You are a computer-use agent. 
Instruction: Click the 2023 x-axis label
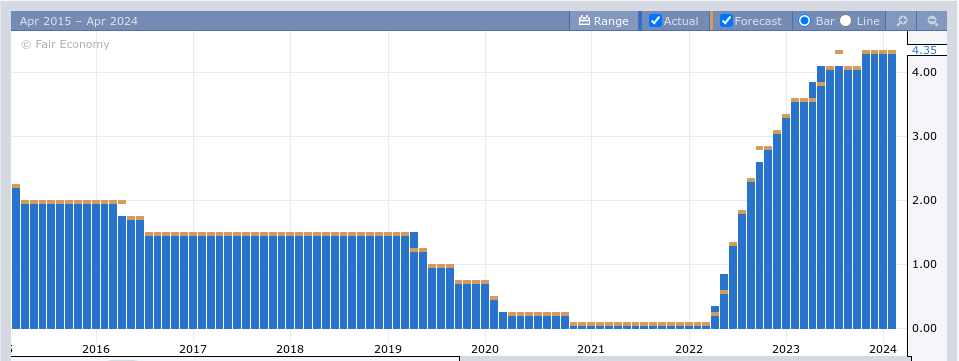click(x=786, y=349)
